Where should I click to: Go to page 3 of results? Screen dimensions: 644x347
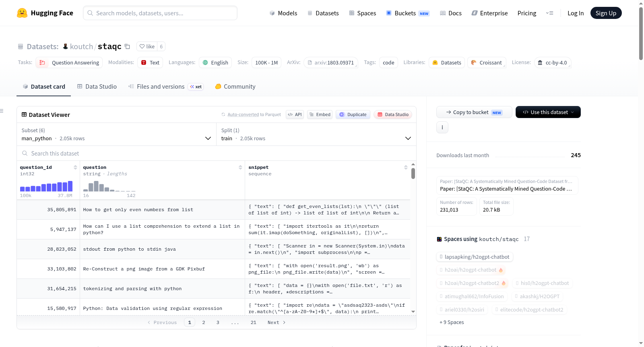pos(218,322)
